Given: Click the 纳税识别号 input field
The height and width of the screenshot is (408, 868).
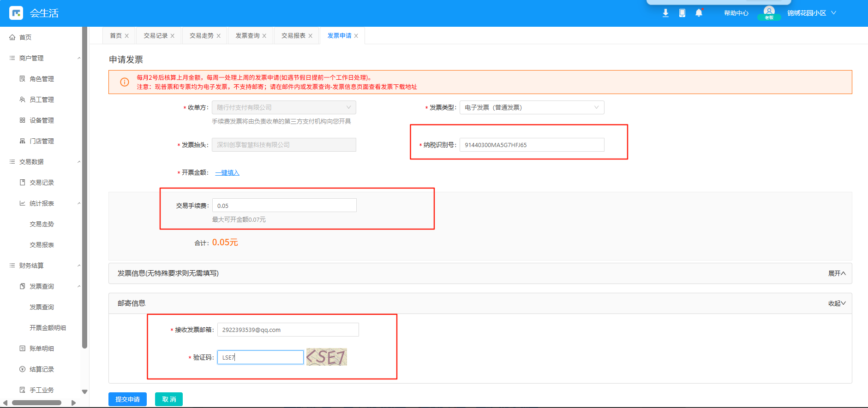Looking at the screenshot, I should pyautogui.click(x=532, y=145).
